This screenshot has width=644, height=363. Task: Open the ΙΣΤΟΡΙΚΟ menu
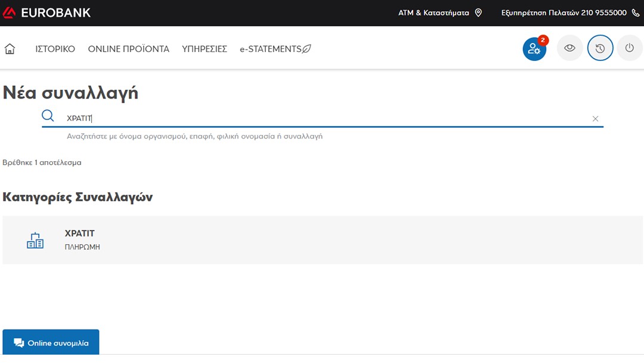55,49
